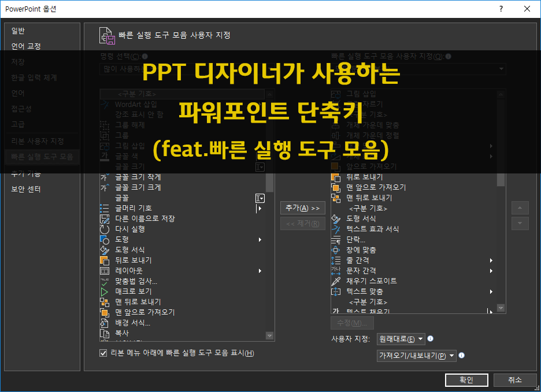Click the 텍스트 효과 서식 icon
The height and width of the screenshot is (392, 541).
point(336,229)
